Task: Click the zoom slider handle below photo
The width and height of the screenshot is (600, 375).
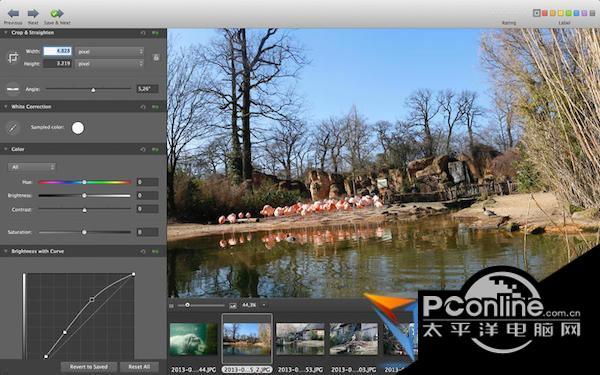Action: (187, 305)
